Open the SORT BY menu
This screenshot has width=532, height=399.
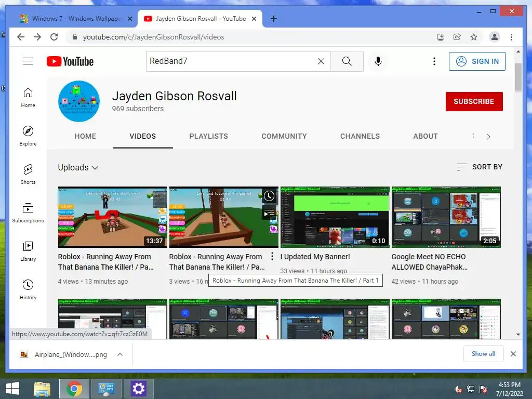(480, 167)
